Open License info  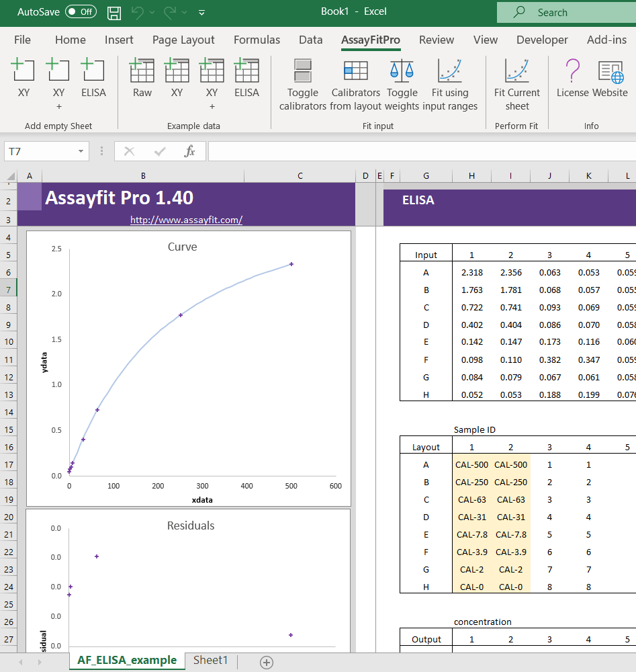point(573,77)
